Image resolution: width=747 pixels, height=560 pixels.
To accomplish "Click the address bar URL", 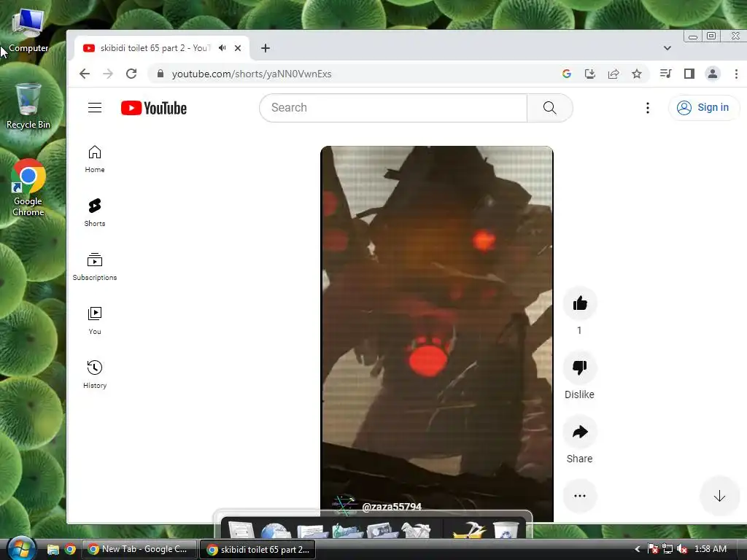I will 252,74.
